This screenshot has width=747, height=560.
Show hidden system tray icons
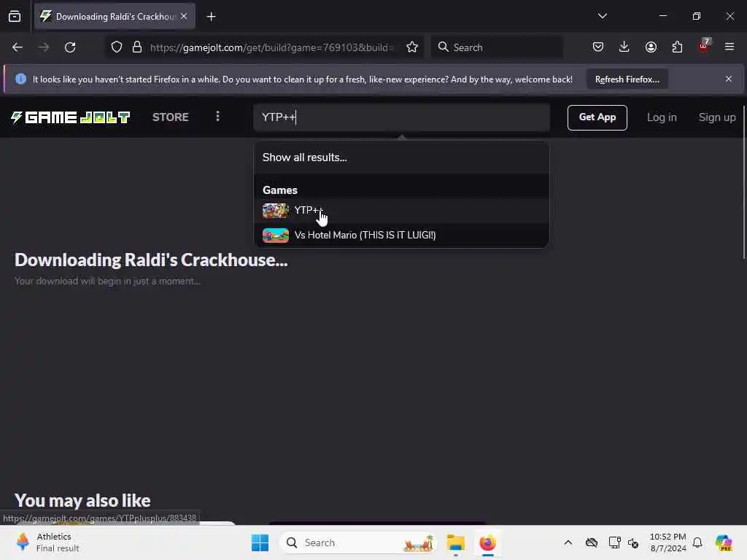coord(568,542)
